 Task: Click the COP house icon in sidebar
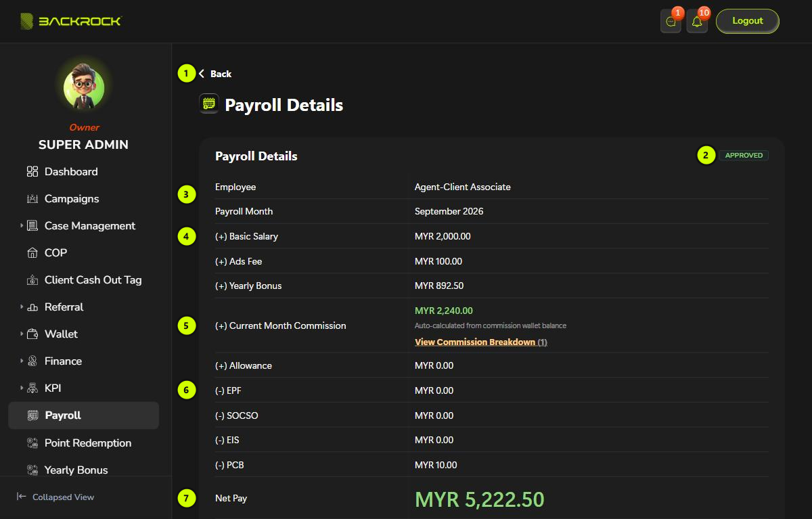coord(32,253)
